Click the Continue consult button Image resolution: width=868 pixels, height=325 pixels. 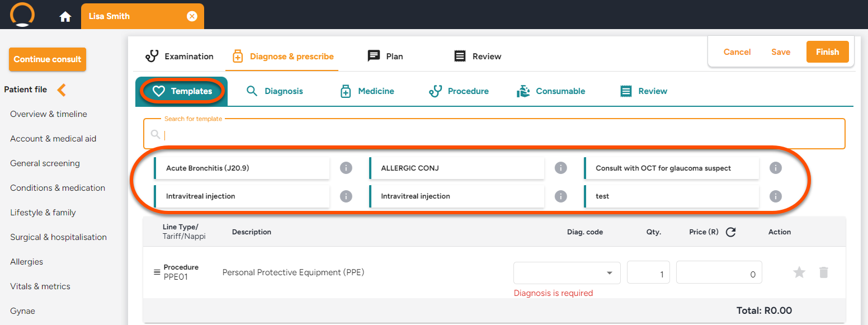(48, 59)
